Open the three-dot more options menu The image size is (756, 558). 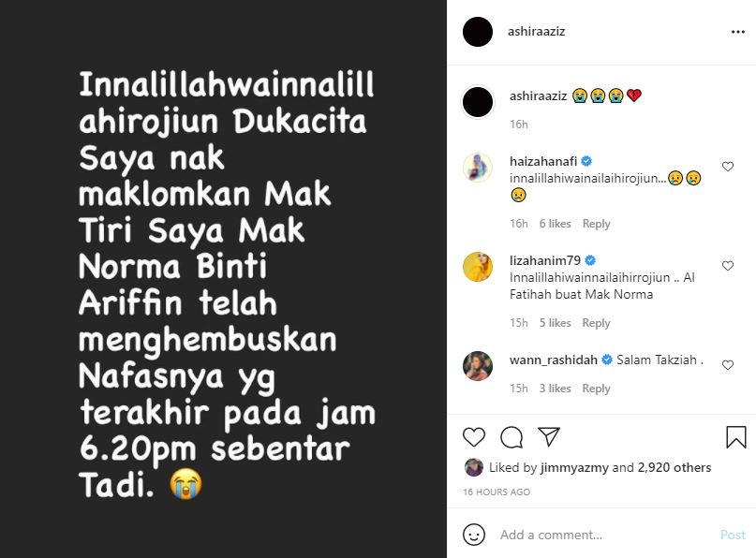pos(737,32)
